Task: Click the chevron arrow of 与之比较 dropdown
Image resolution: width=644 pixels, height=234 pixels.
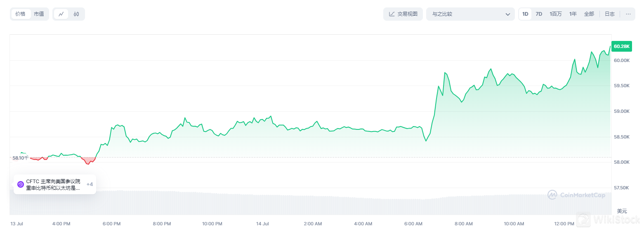Action: (508, 14)
